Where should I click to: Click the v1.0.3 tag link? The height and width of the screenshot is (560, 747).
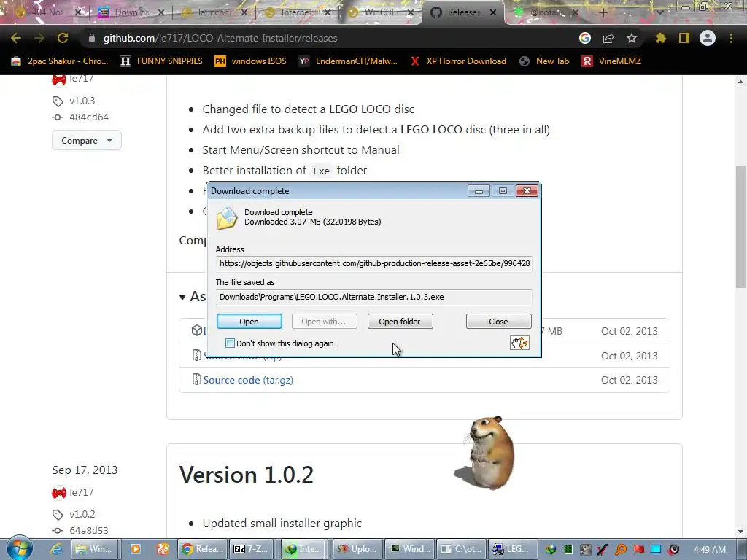click(x=82, y=101)
